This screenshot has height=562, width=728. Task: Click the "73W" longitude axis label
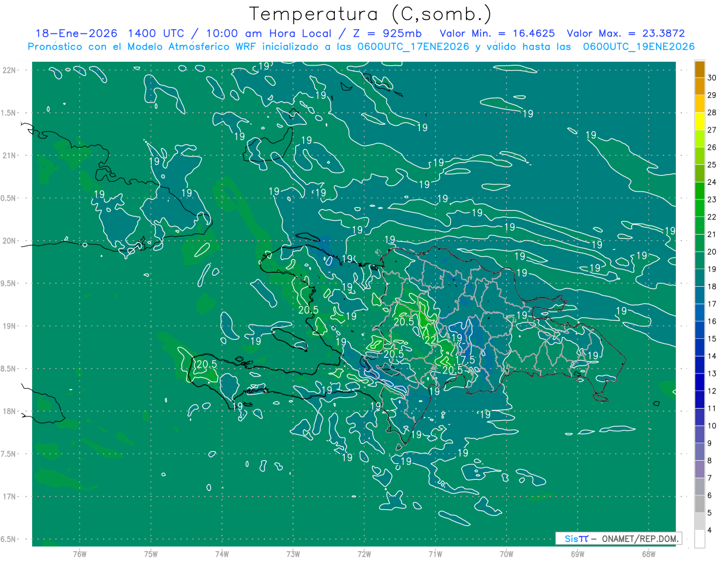click(293, 554)
